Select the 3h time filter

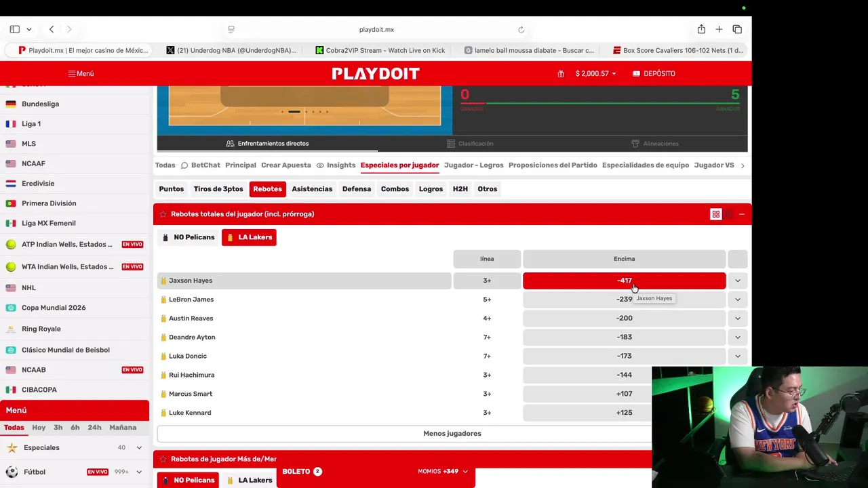coord(58,428)
